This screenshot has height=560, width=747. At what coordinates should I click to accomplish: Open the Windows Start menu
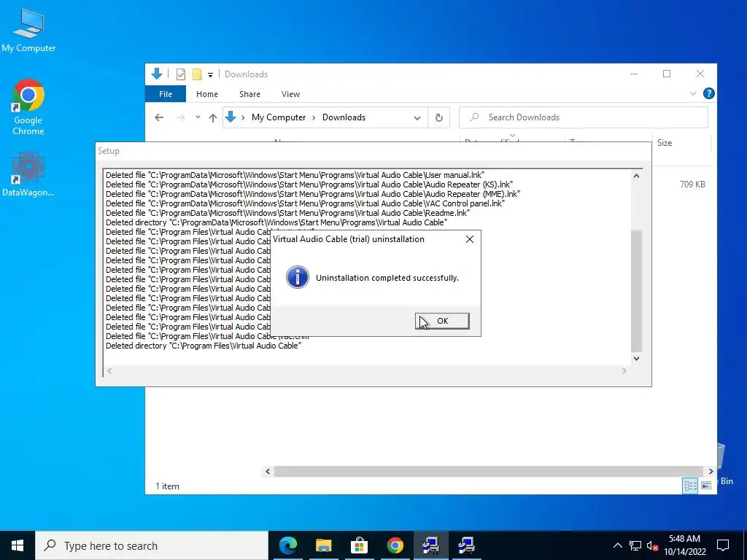click(x=18, y=545)
